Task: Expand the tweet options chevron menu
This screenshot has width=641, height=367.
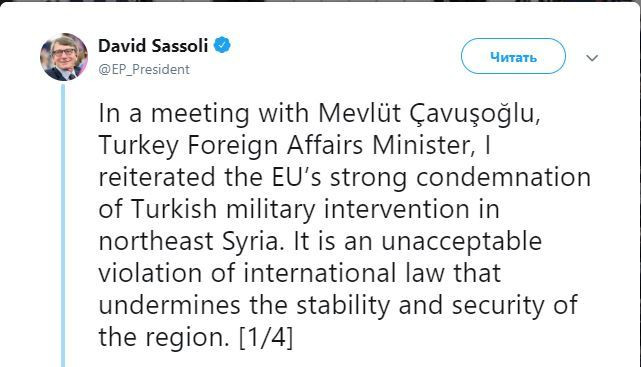Action: (x=592, y=58)
